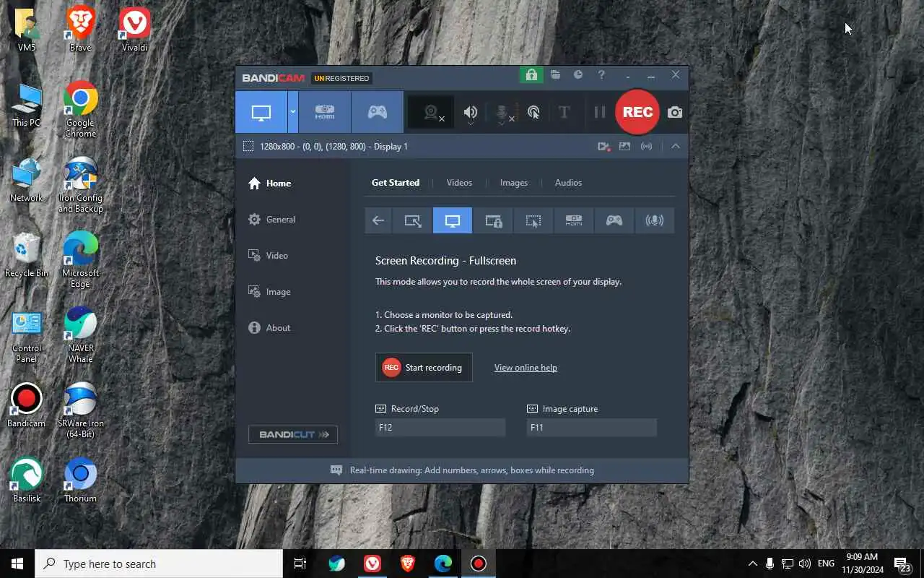This screenshot has height=578, width=924.
Task: Toggle the webcam overlay icon
Action: (x=432, y=112)
